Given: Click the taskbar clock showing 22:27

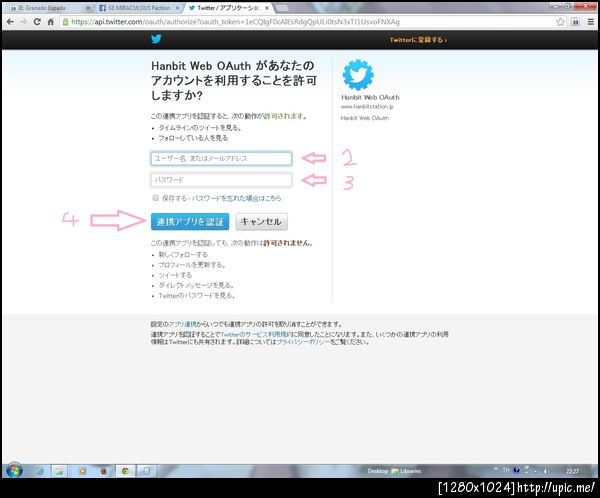Looking at the screenshot, I should point(572,471).
